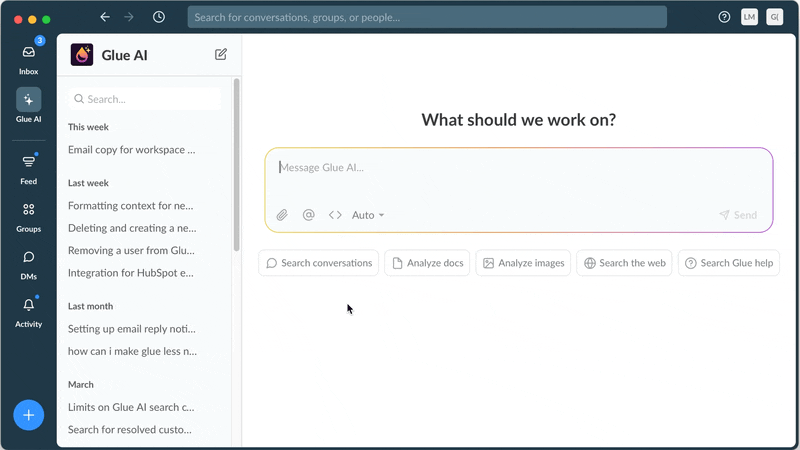
Task: Choose the Search the web suggestion
Action: (624, 263)
